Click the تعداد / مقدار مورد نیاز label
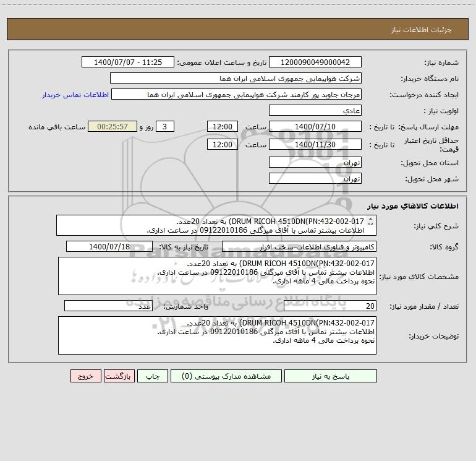Image resolution: width=476 pixels, height=461 pixels. pos(424,306)
